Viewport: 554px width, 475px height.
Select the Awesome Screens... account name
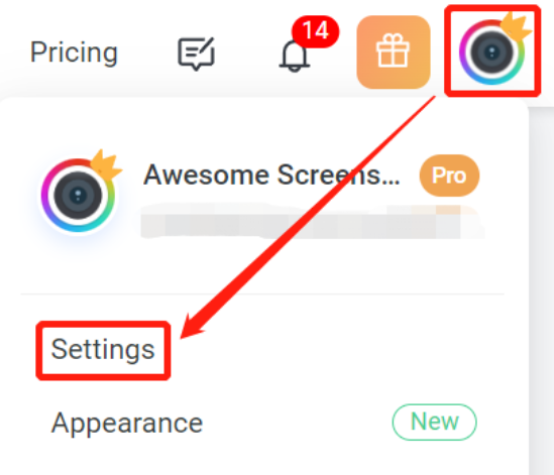pyautogui.click(x=272, y=175)
